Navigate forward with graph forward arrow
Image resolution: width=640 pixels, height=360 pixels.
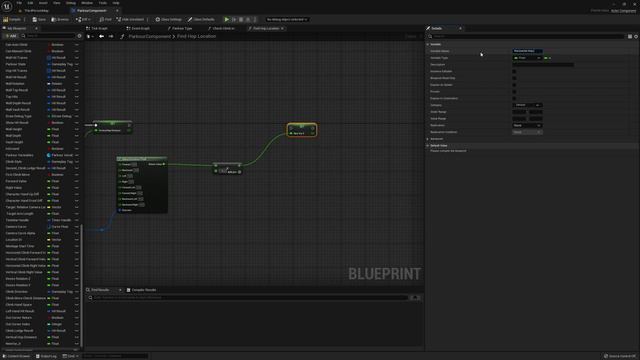(111, 36)
